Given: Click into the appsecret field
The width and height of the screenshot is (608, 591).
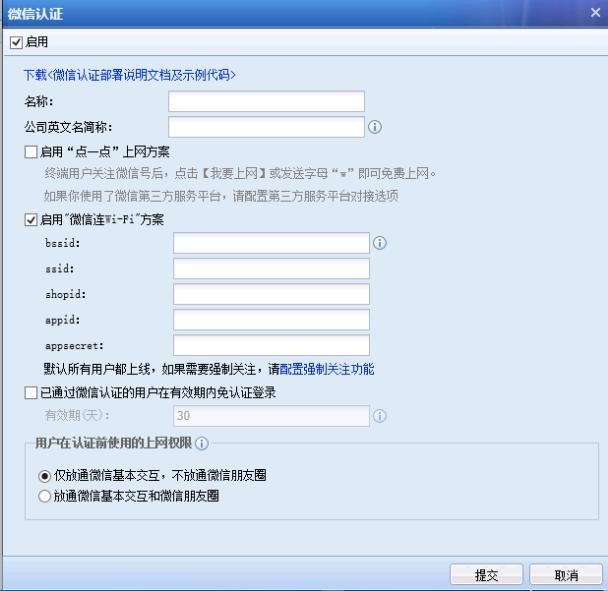Looking at the screenshot, I should coord(271,345).
